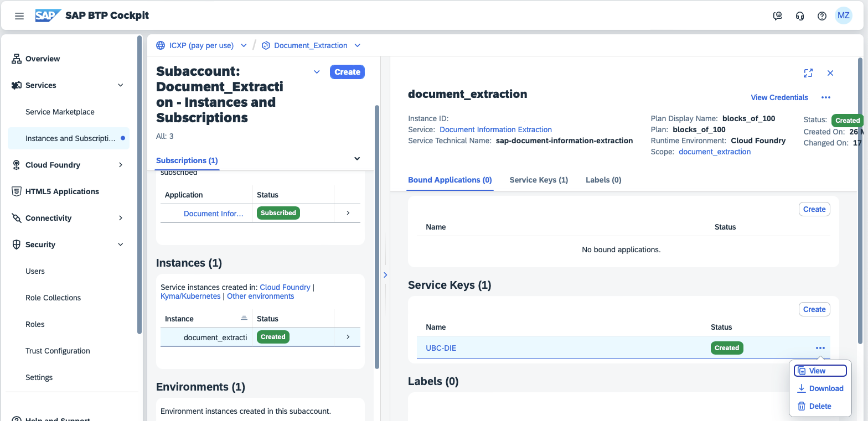
Task: Expand the Cloud Foundry sidebar section
Action: click(121, 165)
